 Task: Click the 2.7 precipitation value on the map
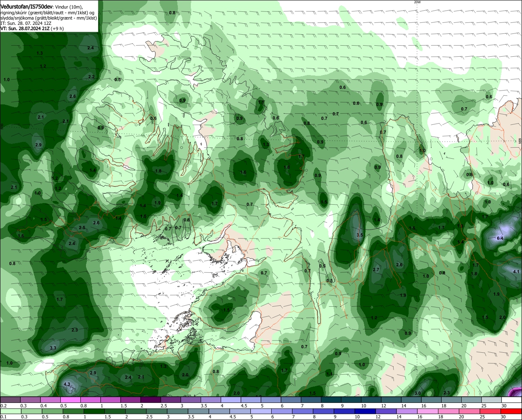[376, 270]
